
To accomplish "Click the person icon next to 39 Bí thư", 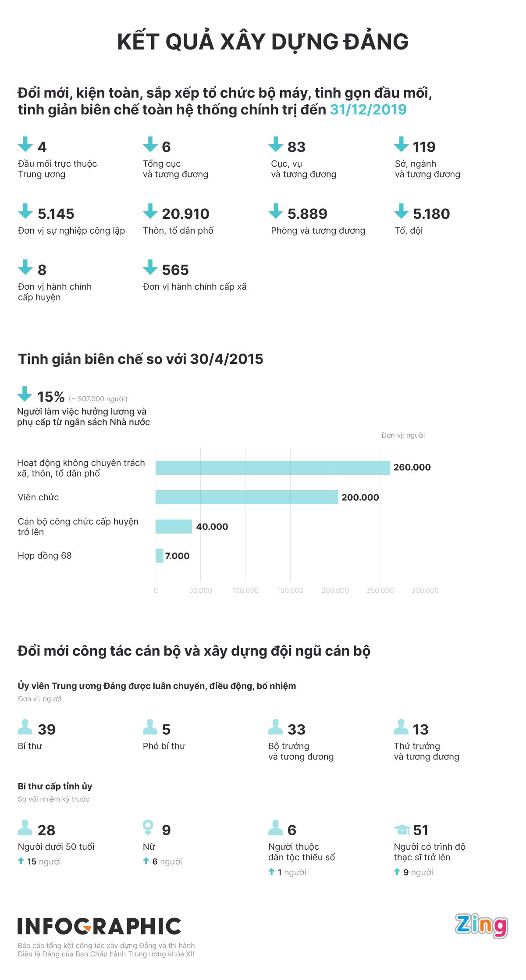I will click(x=25, y=727).
